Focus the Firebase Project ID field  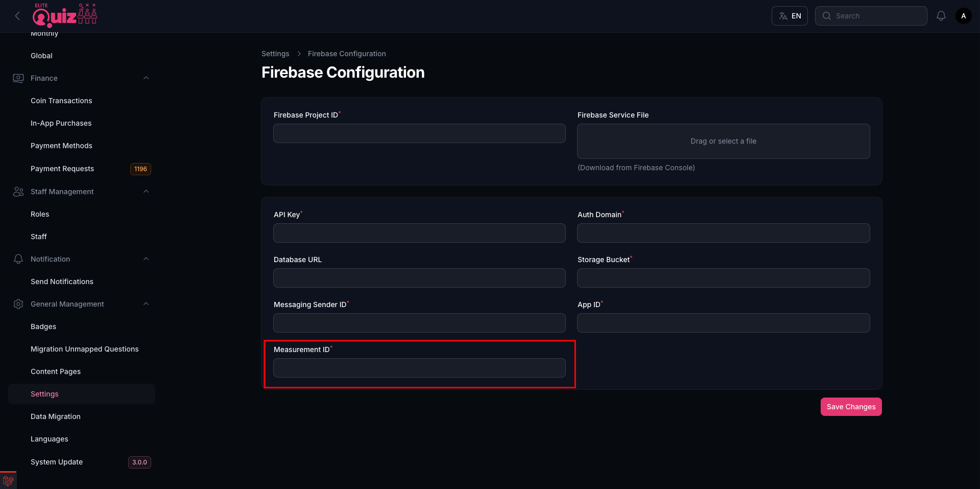pos(419,133)
